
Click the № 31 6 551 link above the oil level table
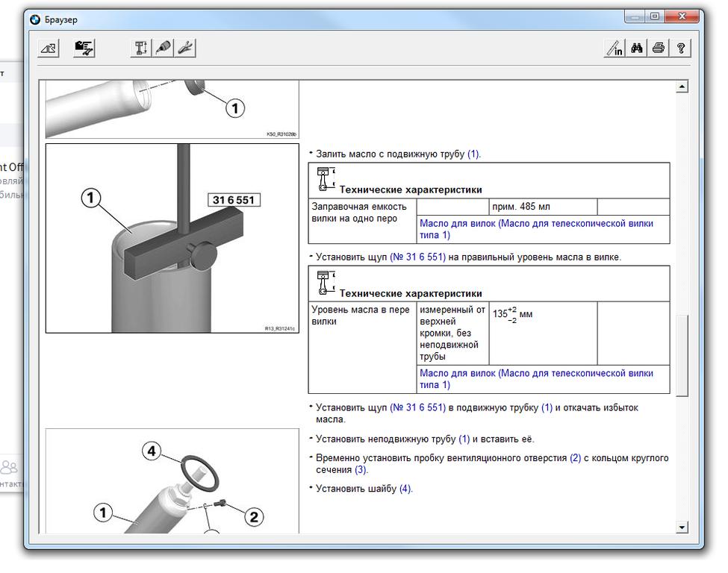(417, 257)
